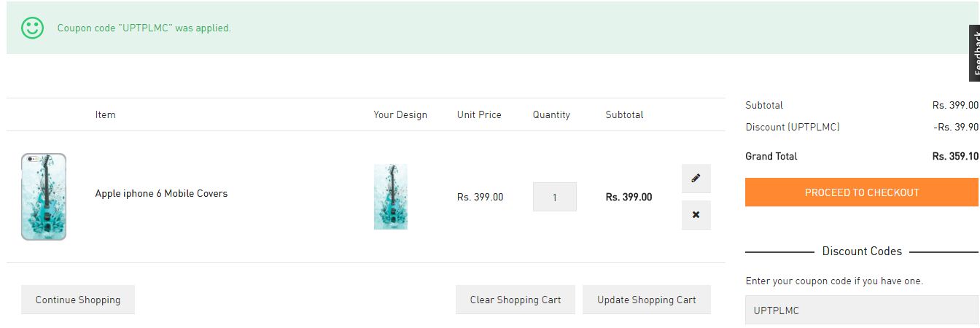Click the coupon applied success message
The width and height of the screenshot is (980, 328).
(144, 28)
